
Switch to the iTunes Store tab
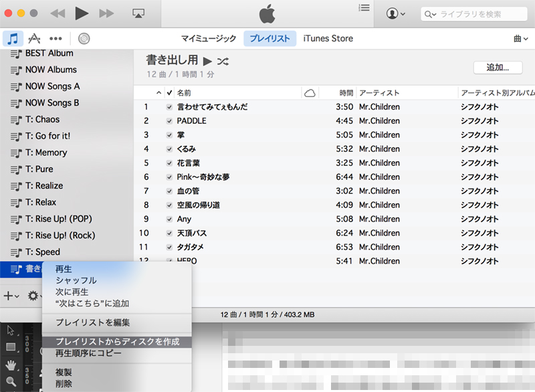coord(328,39)
